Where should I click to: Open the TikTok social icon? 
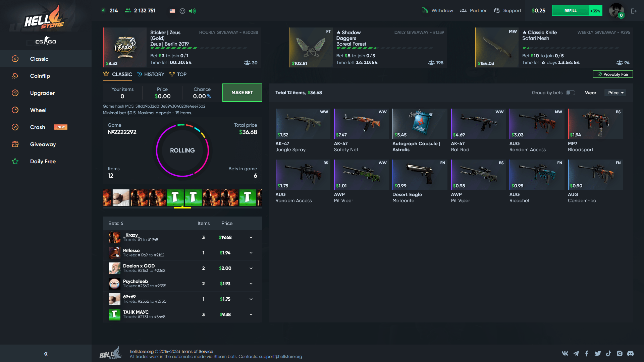tap(608, 353)
